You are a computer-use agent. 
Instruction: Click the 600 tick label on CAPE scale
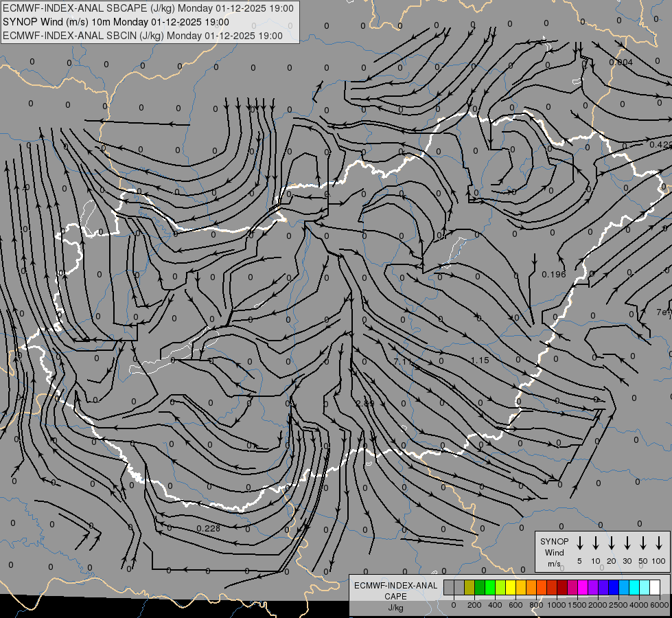(515, 605)
